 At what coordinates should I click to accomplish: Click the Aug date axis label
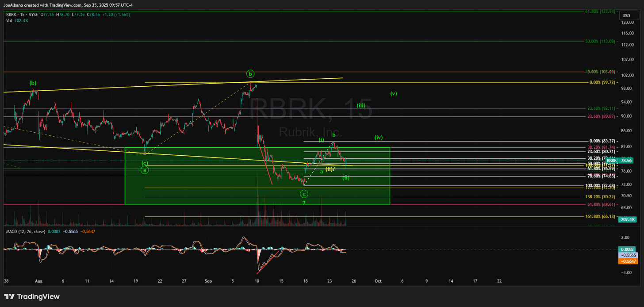tap(38, 281)
